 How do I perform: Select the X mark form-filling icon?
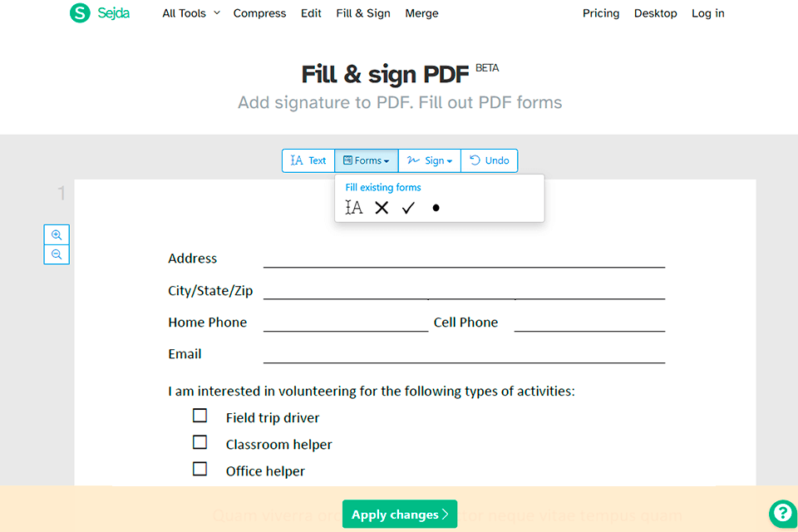[x=381, y=208]
